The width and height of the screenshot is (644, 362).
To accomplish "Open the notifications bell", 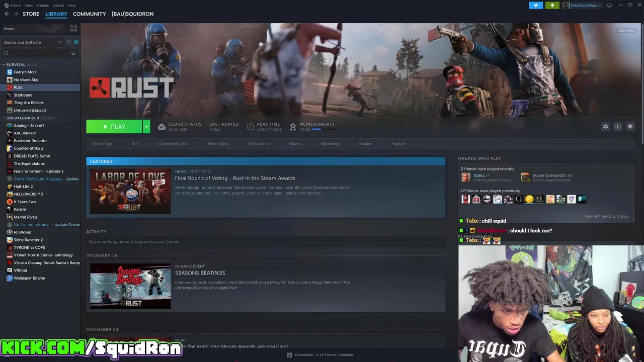I will [552, 6].
